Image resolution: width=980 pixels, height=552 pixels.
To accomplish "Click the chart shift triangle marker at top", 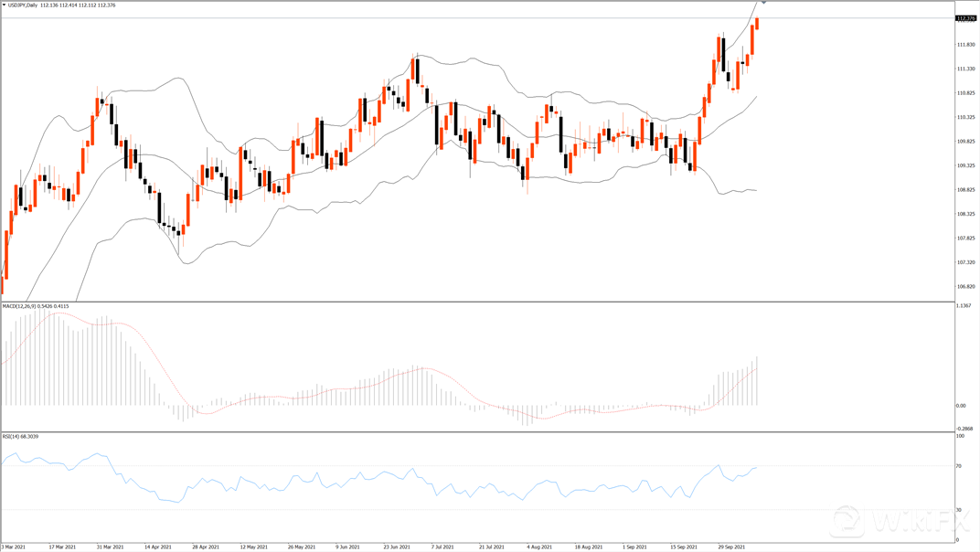I will 763,3.
